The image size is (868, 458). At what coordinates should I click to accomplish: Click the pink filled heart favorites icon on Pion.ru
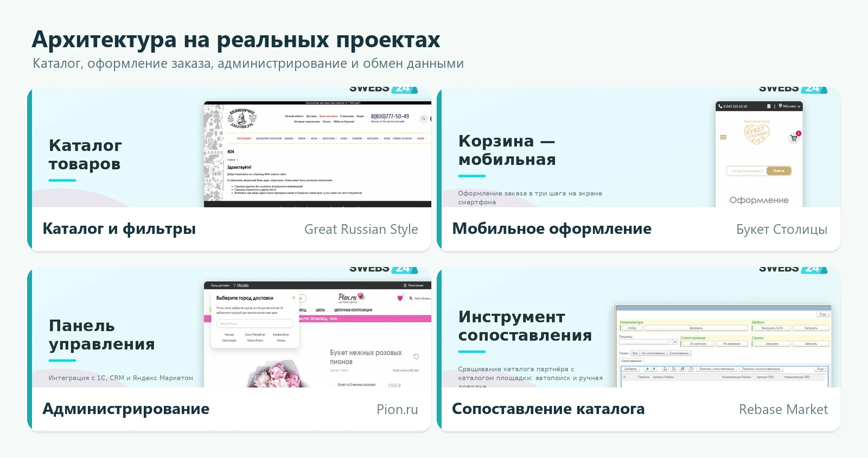click(400, 298)
